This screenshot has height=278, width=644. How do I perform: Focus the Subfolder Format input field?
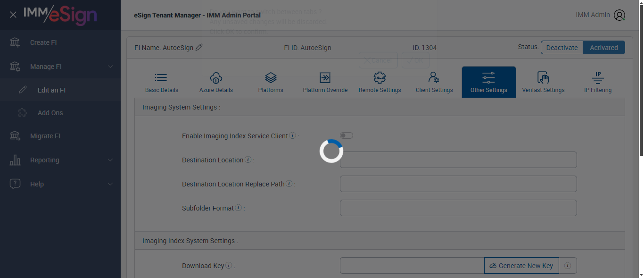click(458, 208)
